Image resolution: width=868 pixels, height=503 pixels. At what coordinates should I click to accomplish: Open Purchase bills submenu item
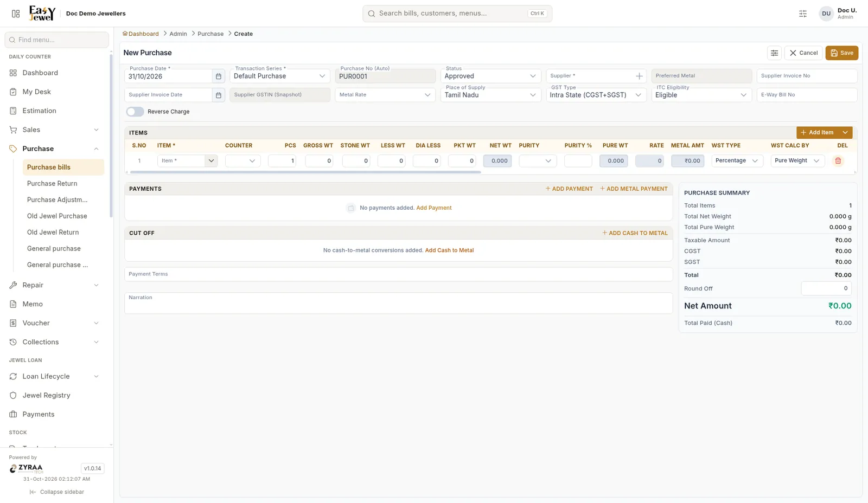pyautogui.click(x=63, y=167)
